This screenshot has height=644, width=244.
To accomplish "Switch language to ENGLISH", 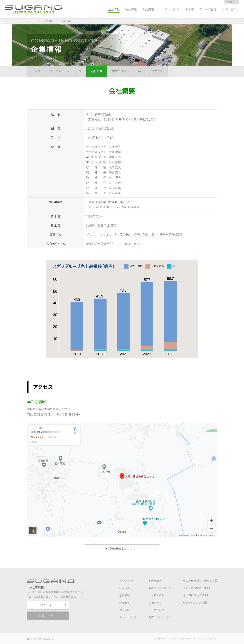I will [231, 2].
